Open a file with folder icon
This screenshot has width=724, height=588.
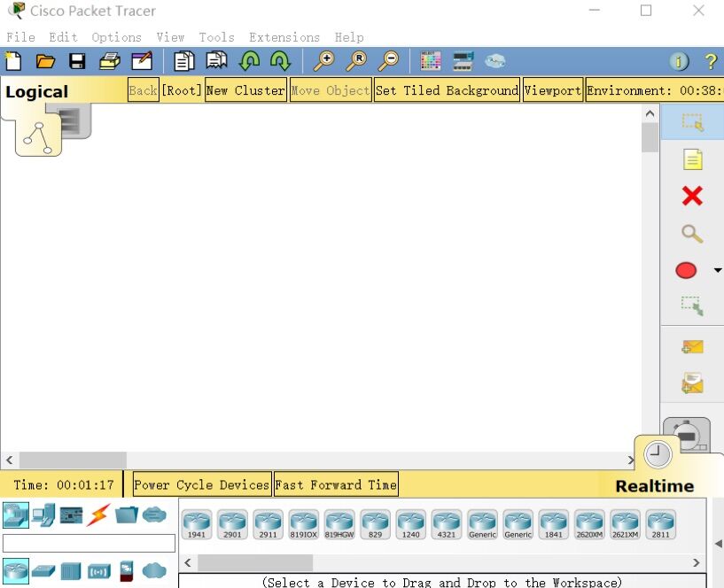point(45,61)
